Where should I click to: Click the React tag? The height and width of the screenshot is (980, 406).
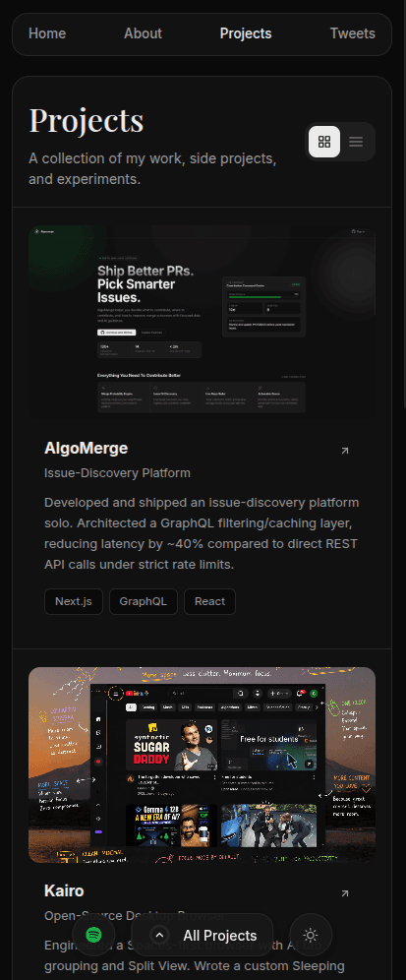pyautogui.click(x=209, y=601)
